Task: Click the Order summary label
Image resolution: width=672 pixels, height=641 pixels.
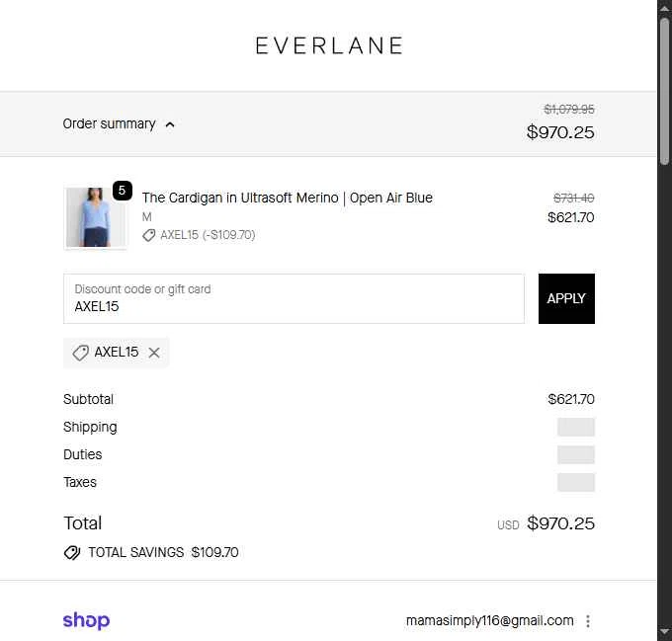Action: tap(109, 123)
